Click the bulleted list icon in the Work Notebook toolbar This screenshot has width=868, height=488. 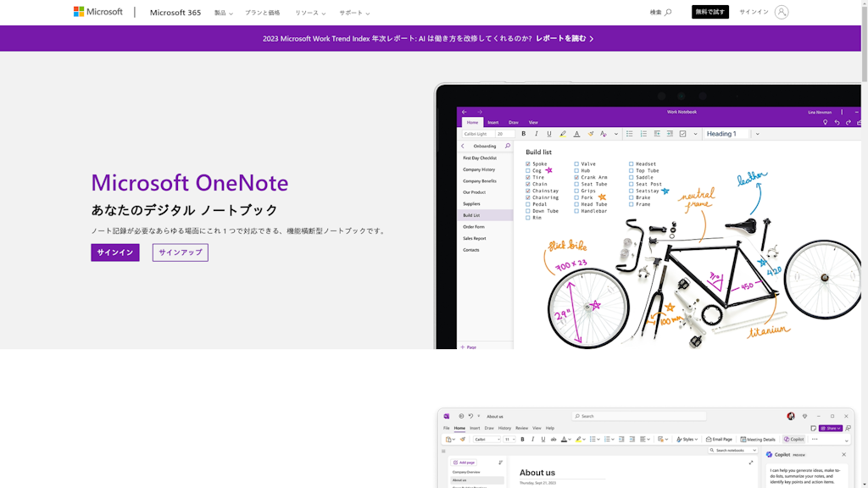[630, 134]
